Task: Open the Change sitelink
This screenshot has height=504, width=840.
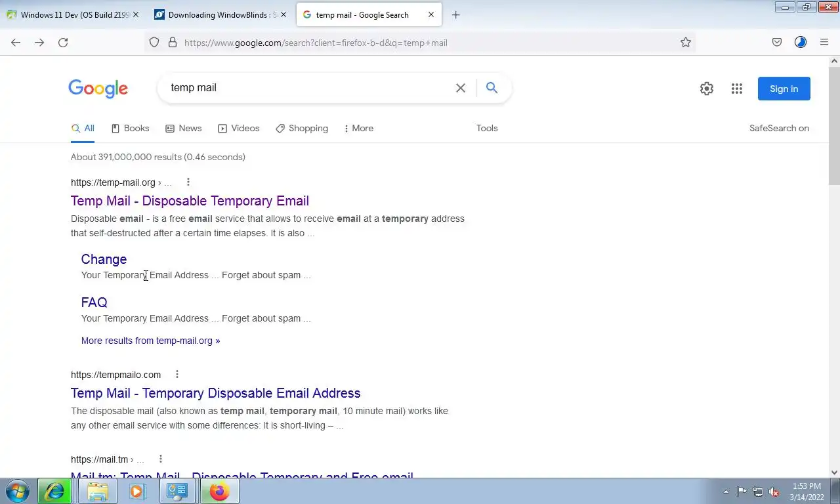Action: [104, 259]
